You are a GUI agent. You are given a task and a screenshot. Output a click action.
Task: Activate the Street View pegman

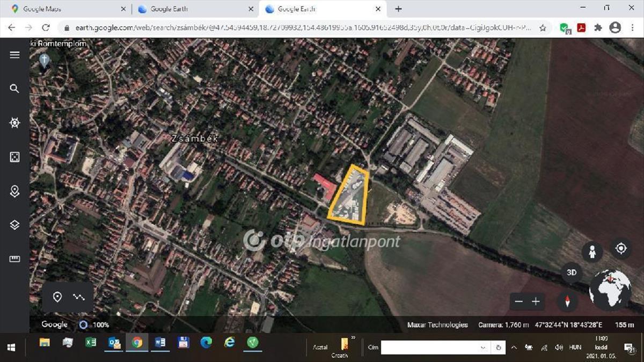pyautogui.click(x=592, y=251)
